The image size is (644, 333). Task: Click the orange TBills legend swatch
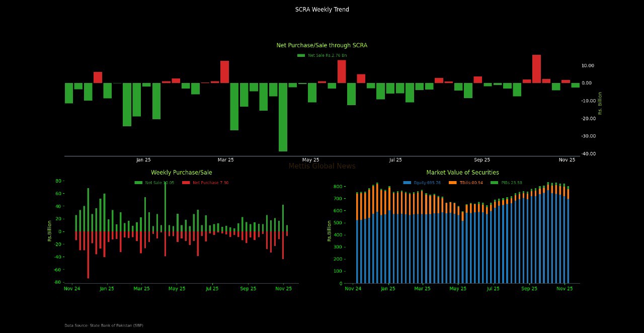tap(452, 183)
